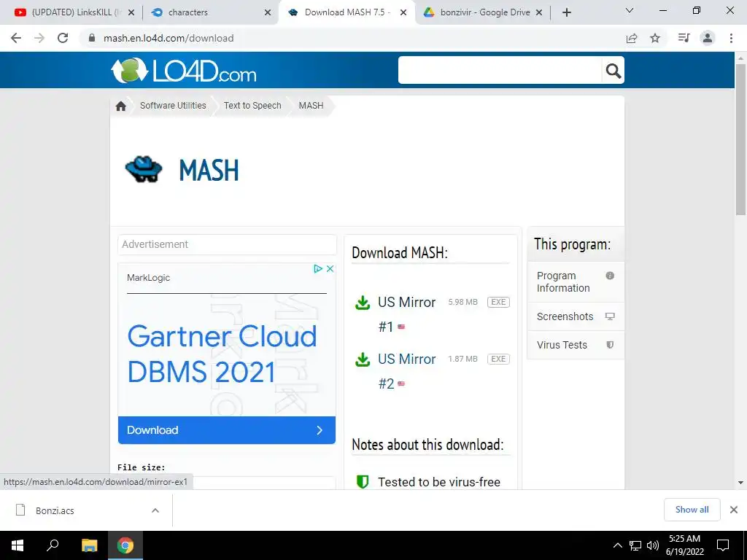Open the Windows Start menu
Viewport: 747px width, 560px height.
tap(18, 545)
